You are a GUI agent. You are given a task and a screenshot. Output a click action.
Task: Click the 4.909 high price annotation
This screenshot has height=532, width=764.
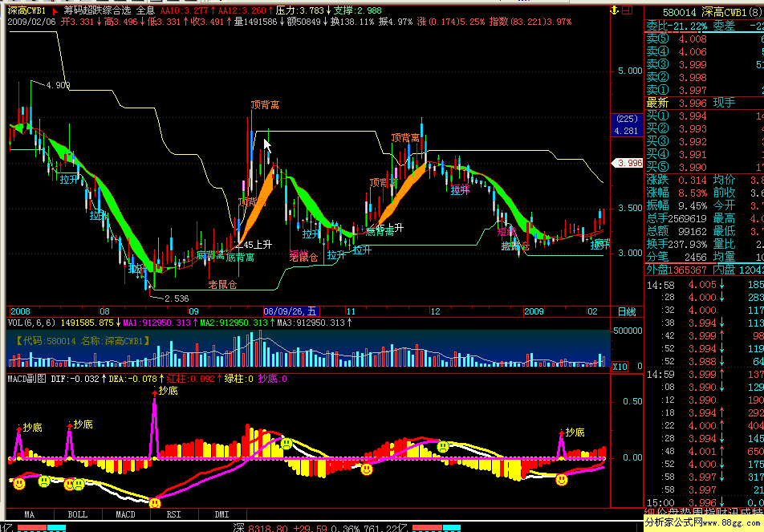tap(59, 85)
